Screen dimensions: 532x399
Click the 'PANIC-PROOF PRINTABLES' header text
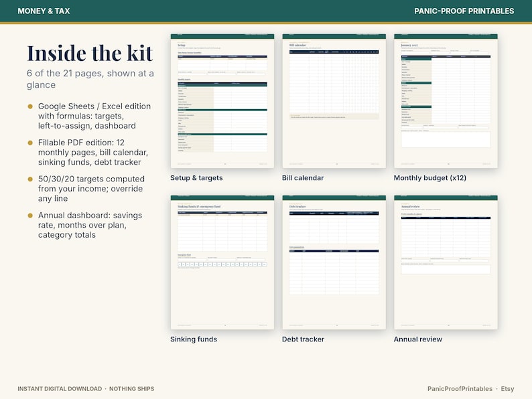pos(464,11)
